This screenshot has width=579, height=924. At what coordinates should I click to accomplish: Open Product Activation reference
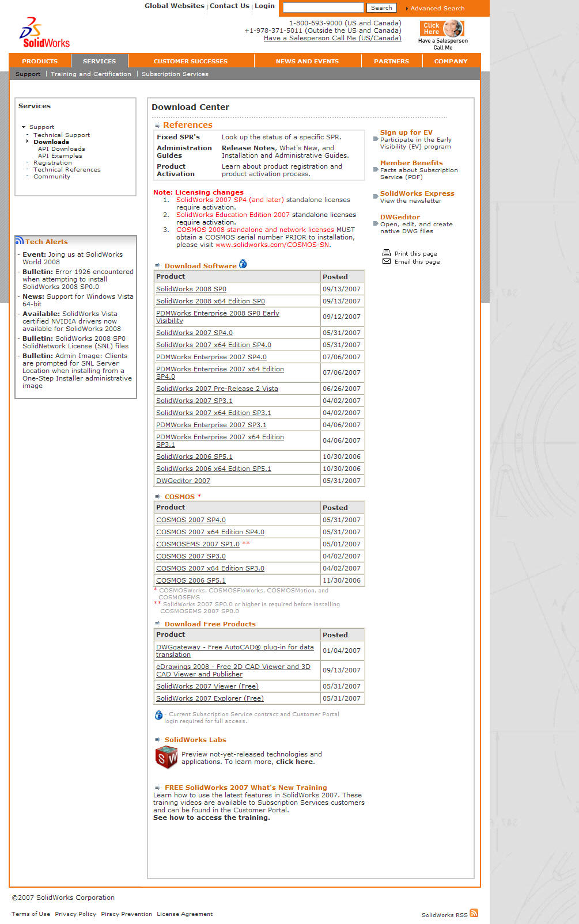[176, 170]
